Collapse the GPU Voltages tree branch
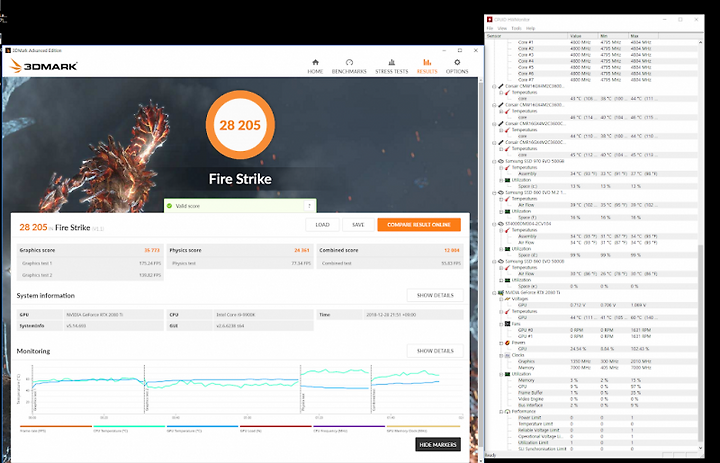 pyautogui.click(x=501, y=299)
